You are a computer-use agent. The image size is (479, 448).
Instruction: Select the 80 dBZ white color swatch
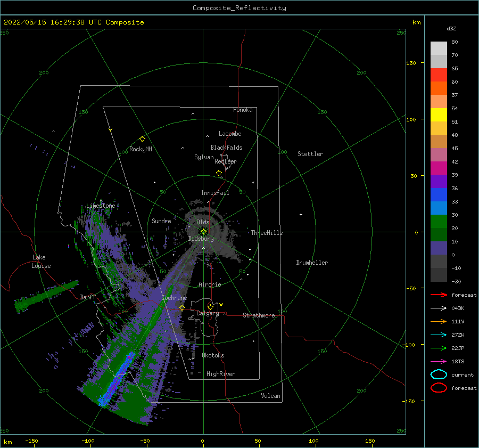coord(439,48)
